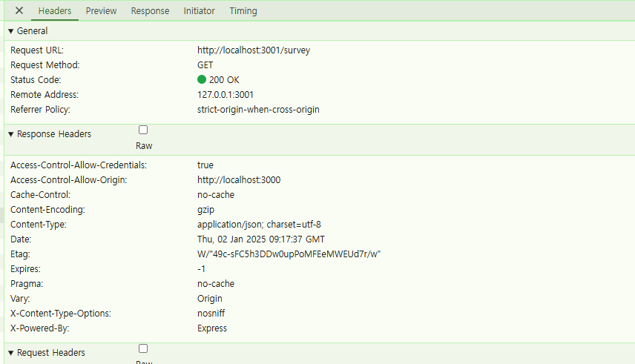Enable Raw view for Response Headers
This screenshot has height=364, width=635.
tap(143, 130)
